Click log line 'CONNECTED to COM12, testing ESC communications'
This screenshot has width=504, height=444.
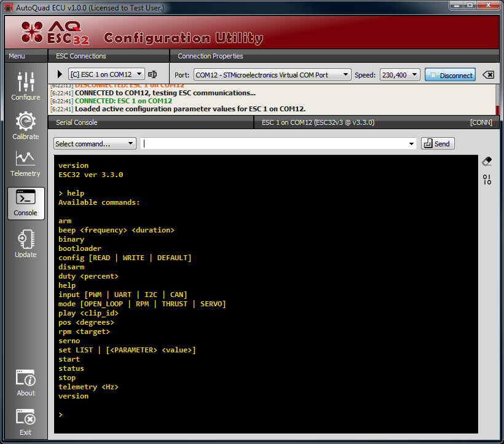165,93
